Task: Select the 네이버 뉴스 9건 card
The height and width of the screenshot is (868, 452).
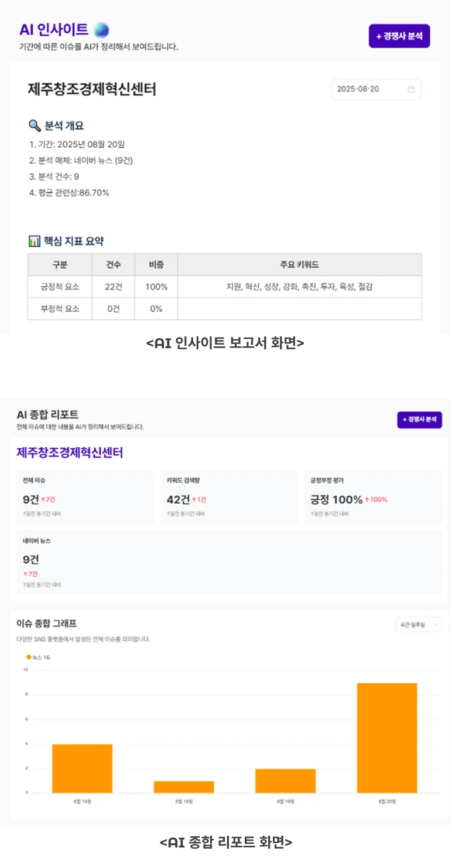Action: coord(229,562)
